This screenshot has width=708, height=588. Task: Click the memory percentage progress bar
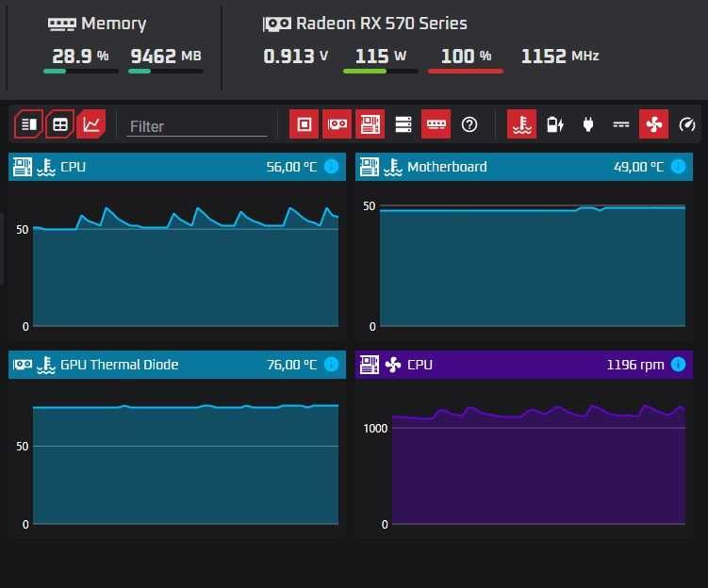click(x=80, y=72)
